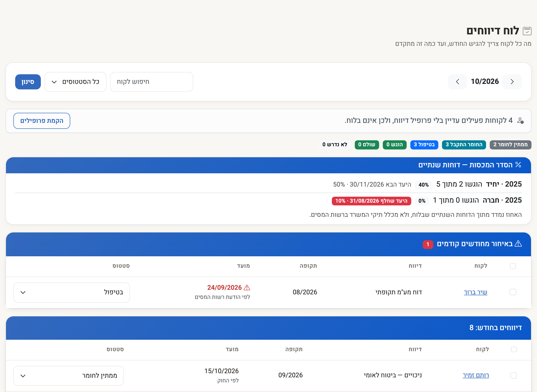This screenshot has height=392, width=537.
Task: Click the red warning icon beside 24/09/2026
Action: pyautogui.click(x=247, y=288)
